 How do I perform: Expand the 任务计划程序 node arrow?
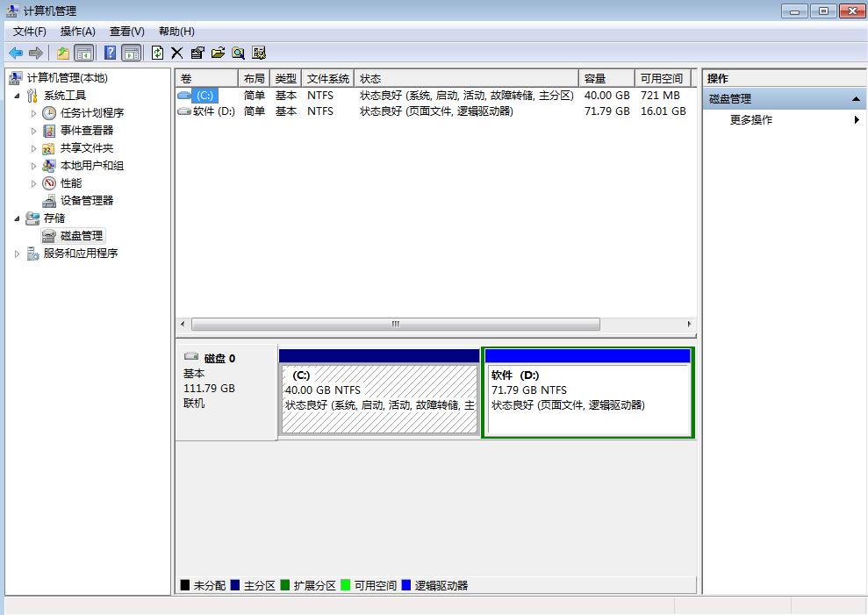pos(33,113)
